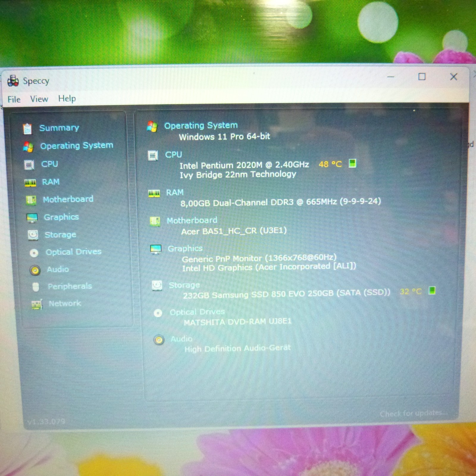The image size is (476, 476).
Task: View the Audio section from sidebar
Action: click(58, 269)
